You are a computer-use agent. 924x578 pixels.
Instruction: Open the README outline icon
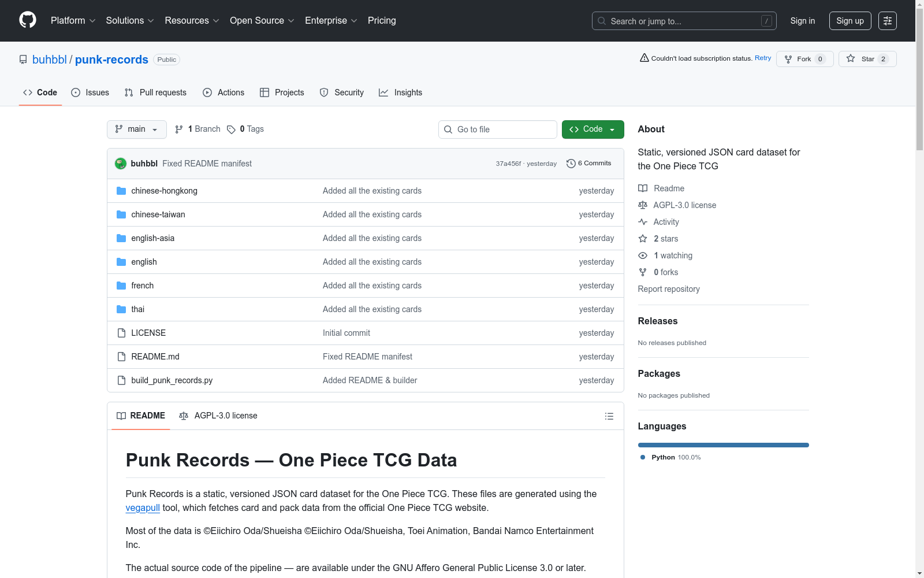click(x=609, y=416)
